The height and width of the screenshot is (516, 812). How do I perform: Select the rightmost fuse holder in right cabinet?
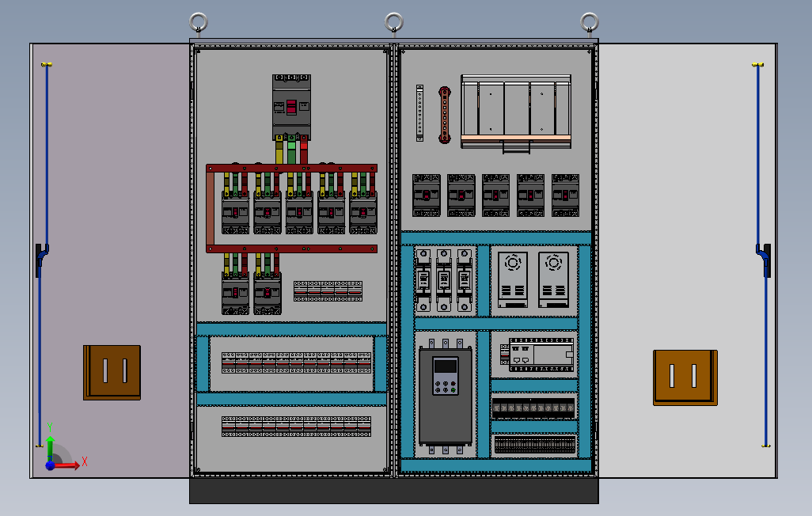tap(465, 280)
